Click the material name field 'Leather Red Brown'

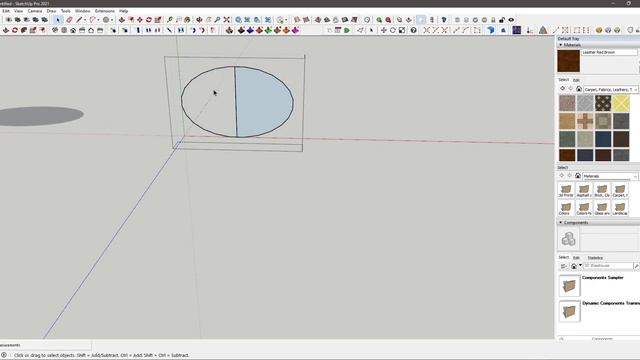pyautogui.click(x=609, y=52)
